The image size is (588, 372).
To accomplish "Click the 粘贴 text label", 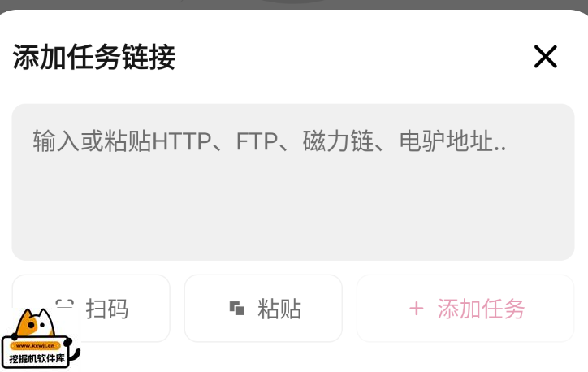I will click(279, 309).
